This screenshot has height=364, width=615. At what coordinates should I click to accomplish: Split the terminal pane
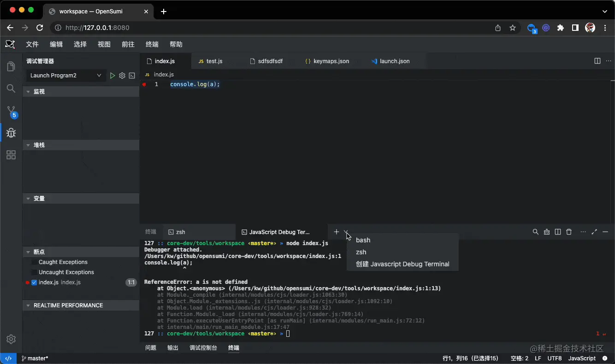(x=558, y=232)
